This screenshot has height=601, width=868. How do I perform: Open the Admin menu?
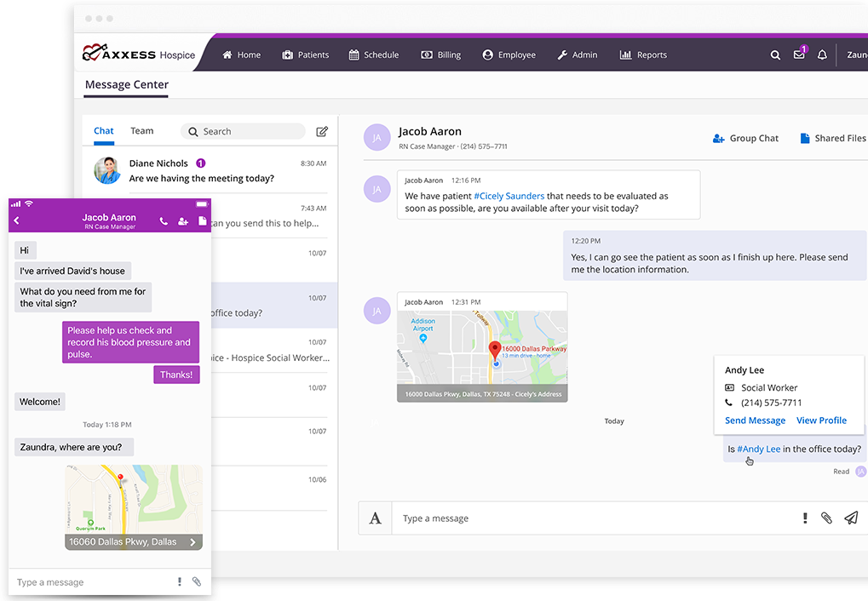577,54
